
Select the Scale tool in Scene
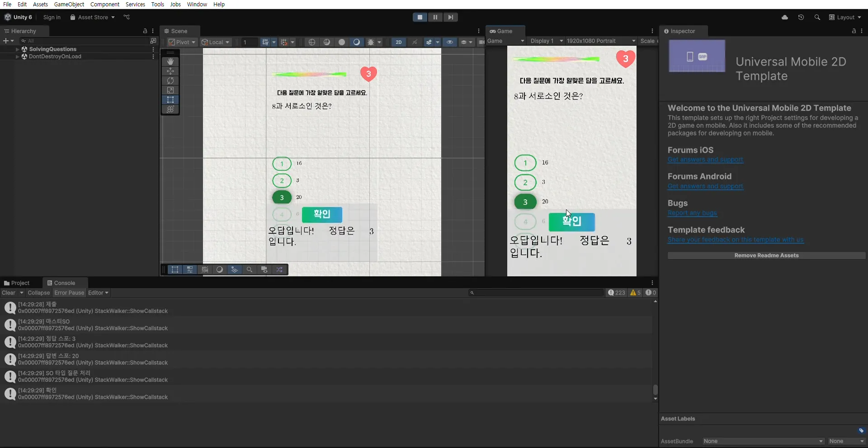[170, 90]
